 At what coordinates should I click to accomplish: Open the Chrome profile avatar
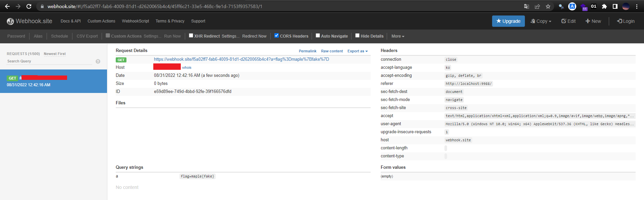point(626,6)
